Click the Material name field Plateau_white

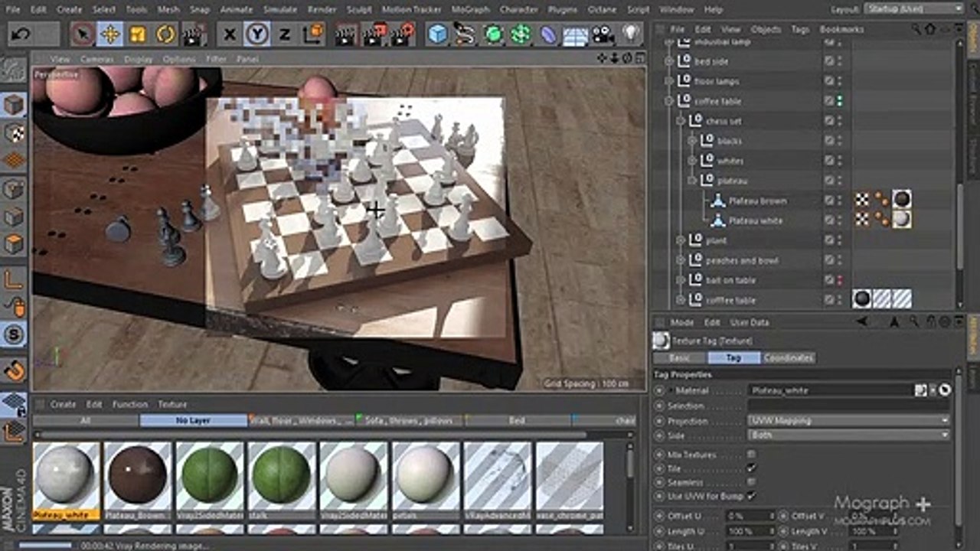[x=831, y=390]
